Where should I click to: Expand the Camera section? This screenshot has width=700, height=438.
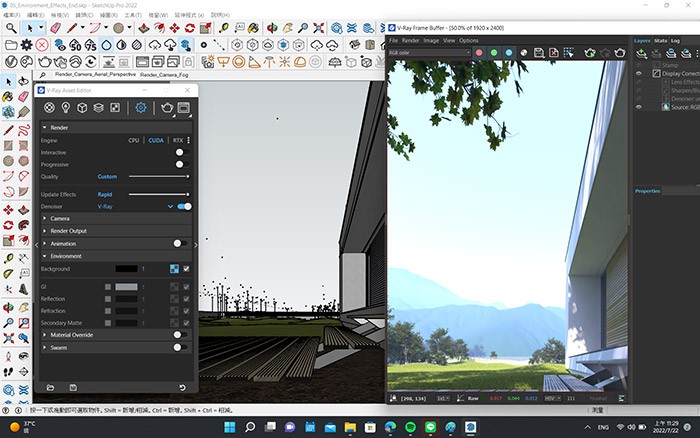[x=60, y=218]
